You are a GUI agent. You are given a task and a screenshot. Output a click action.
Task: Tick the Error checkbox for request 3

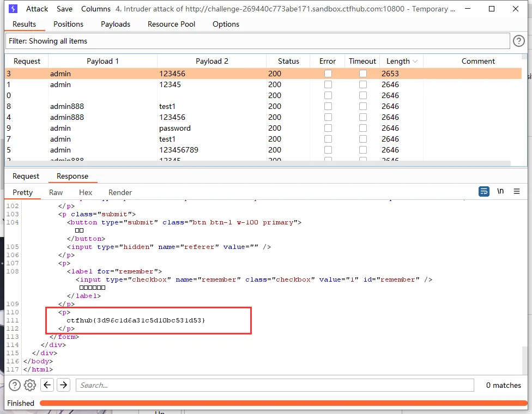(x=328, y=74)
